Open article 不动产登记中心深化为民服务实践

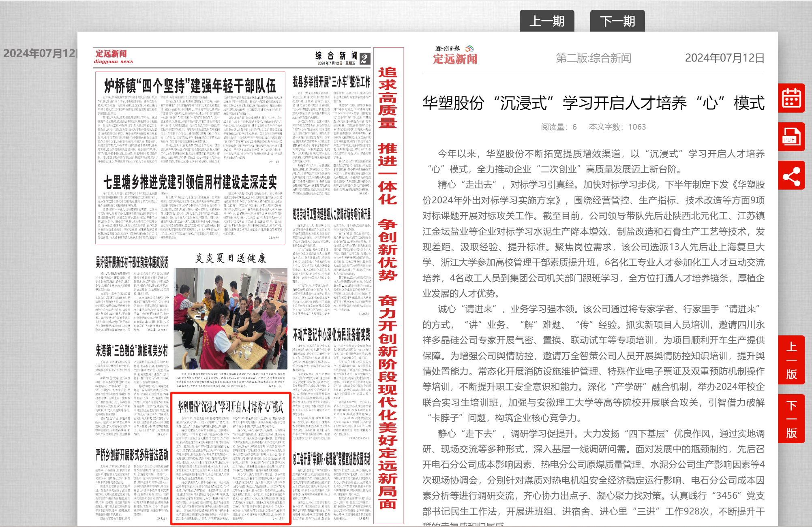pos(331,335)
